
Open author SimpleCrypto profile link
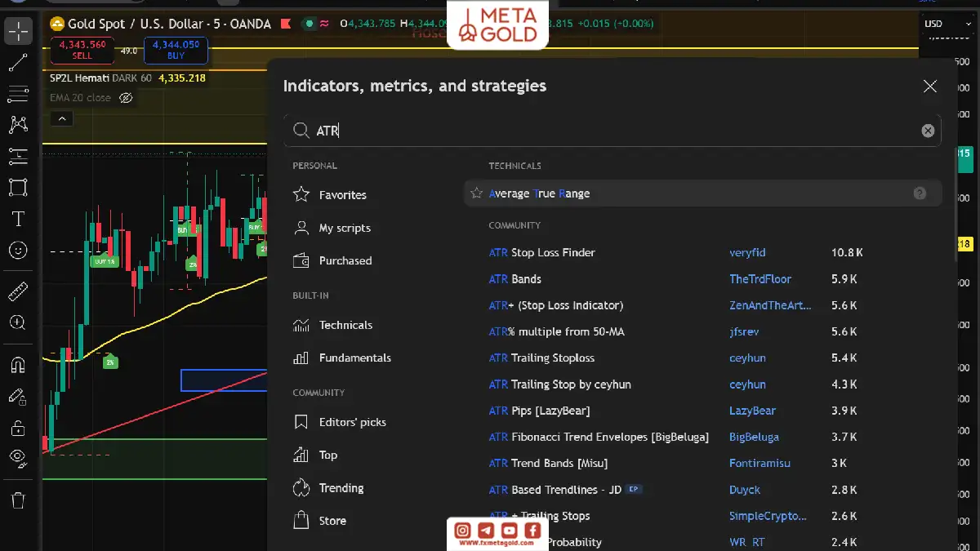768,516
